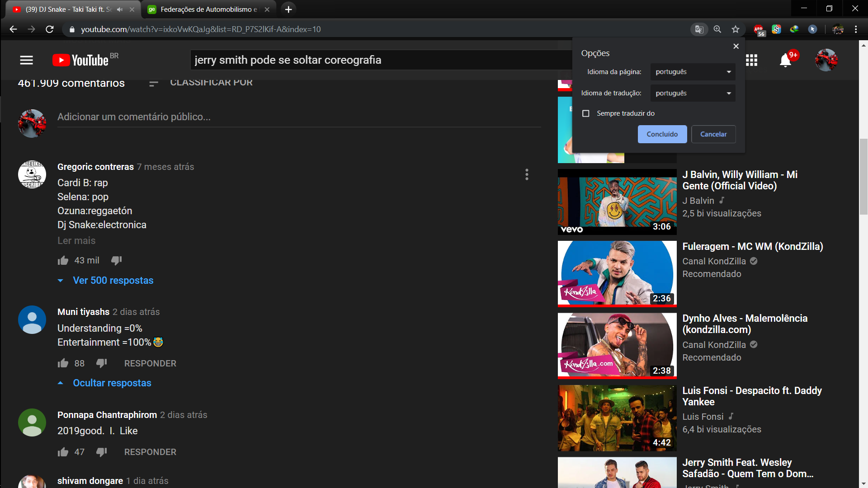The height and width of the screenshot is (488, 868).
Task: Open the YouTube hamburger guide menu
Action: coord(27,60)
